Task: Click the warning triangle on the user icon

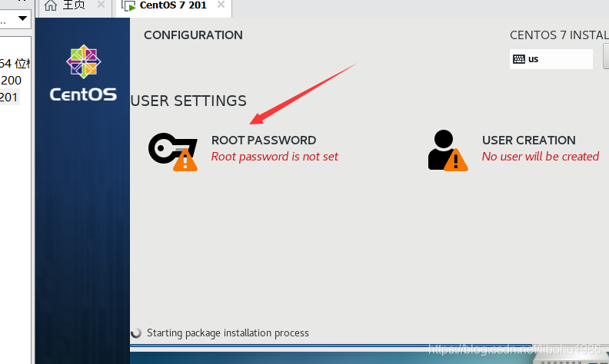Action: (455, 160)
